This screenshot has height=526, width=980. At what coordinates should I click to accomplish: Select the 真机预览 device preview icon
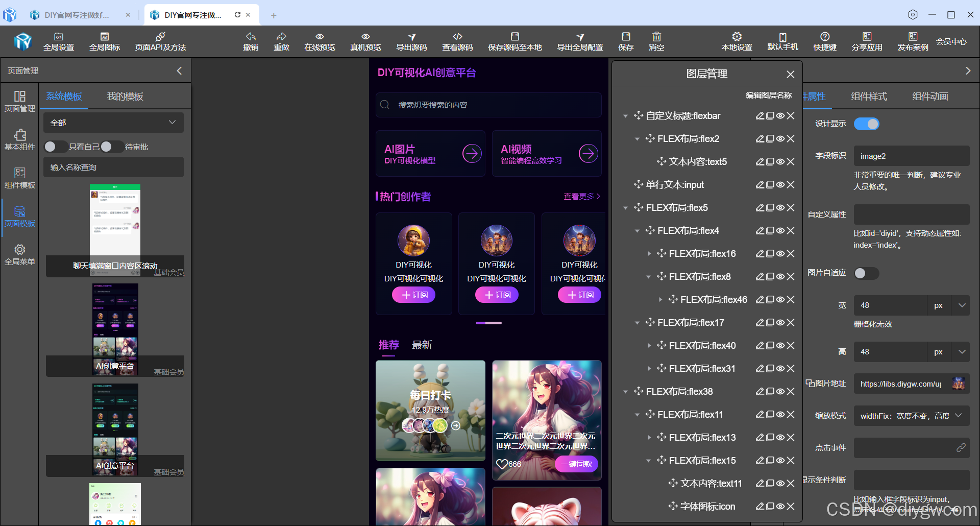pos(365,41)
